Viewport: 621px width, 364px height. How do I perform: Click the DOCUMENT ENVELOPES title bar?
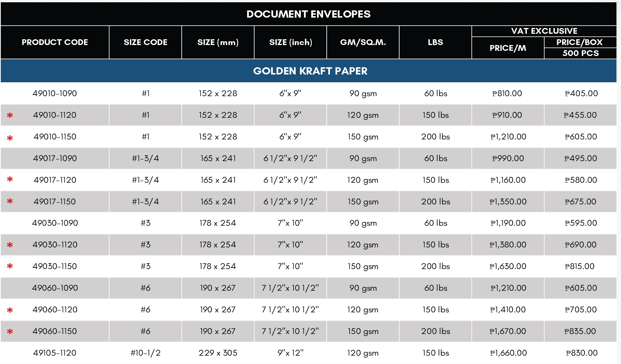(309, 14)
